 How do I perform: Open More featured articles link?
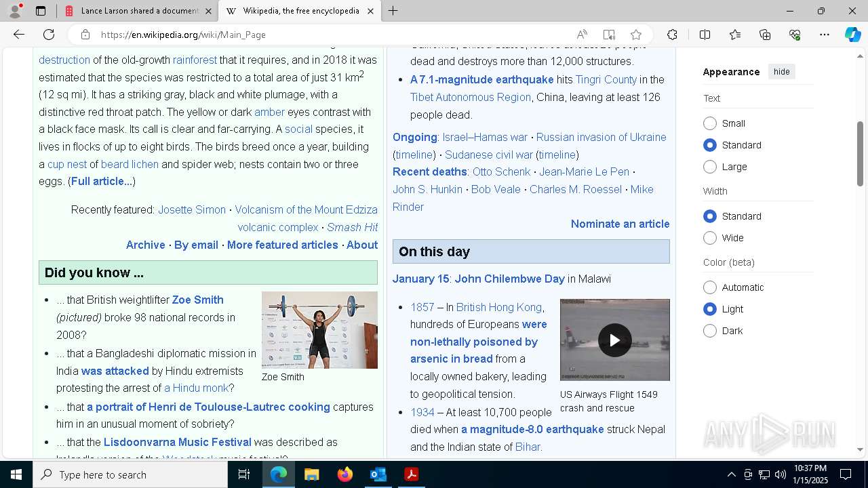pos(282,245)
